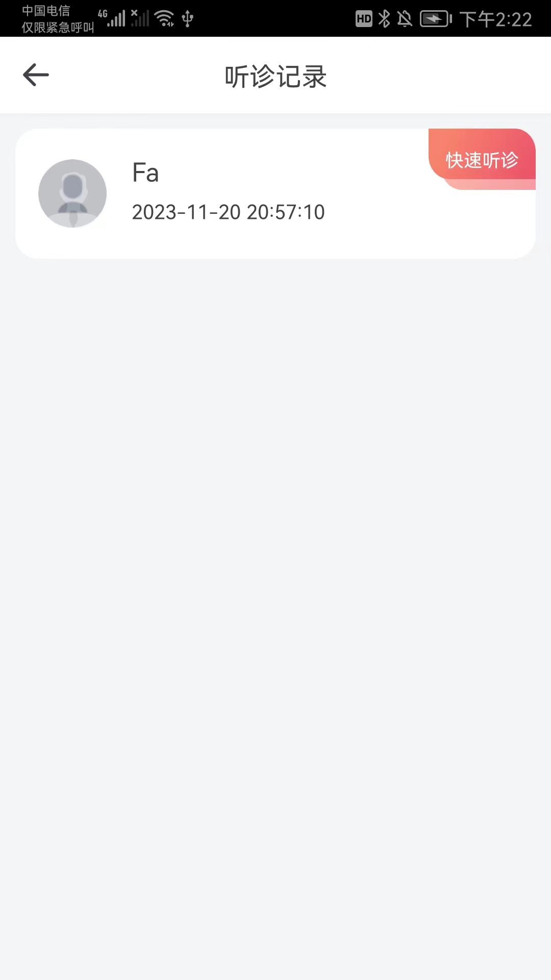The height and width of the screenshot is (980, 551).
Task: Tap the no-service second SIM signal icon
Action: pyautogui.click(x=140, y=18)
